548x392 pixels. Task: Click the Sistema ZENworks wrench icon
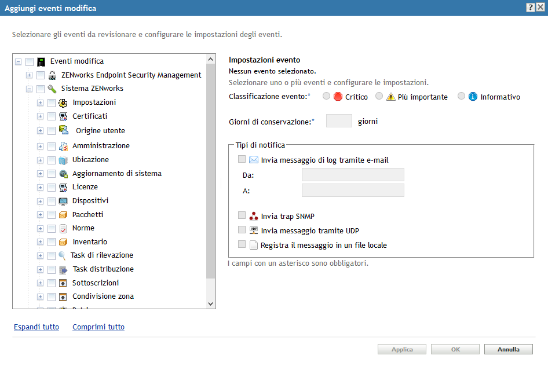pos(52,89)
